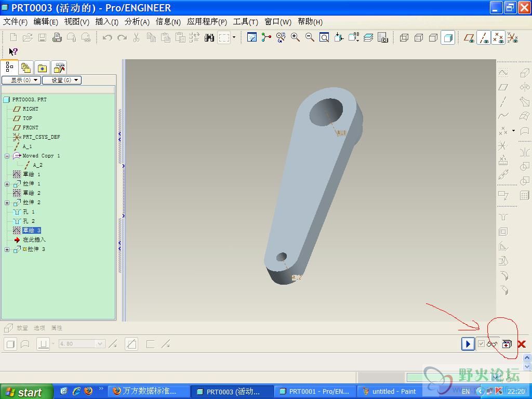Open the 编辑(E) menu
The width and height of the screenshot is (532, 399).
46,22
